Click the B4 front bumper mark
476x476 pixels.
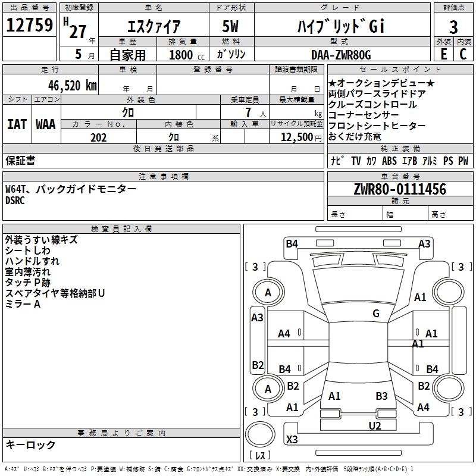pyautogui.click(x=292, y=244)
